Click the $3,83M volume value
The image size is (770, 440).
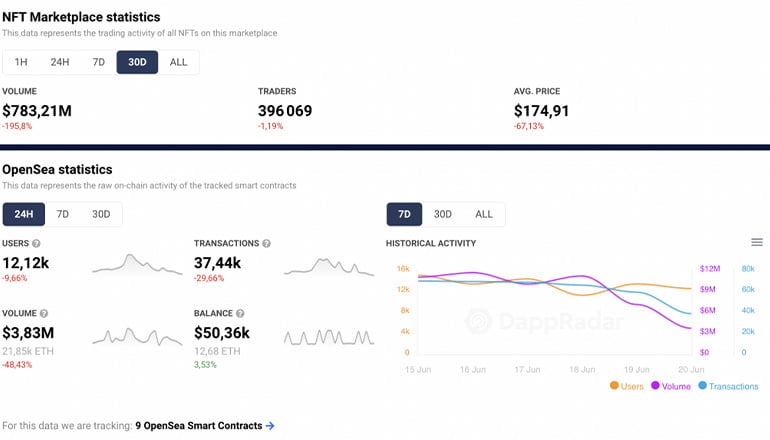28,333
